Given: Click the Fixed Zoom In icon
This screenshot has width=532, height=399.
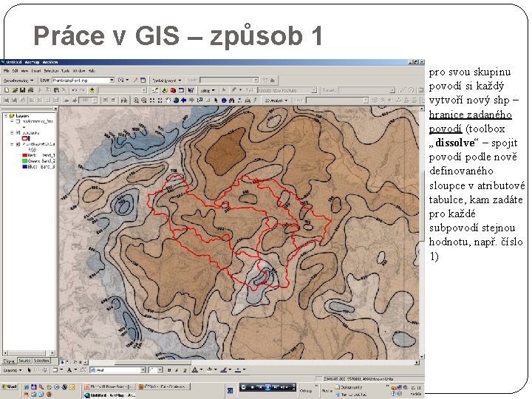Looking at the screenshot, I should point(152,100).
